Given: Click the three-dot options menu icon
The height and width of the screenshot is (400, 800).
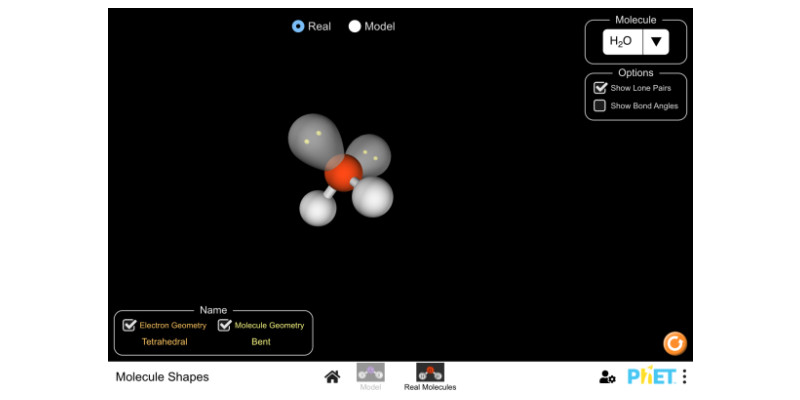Looking at the screenshot, I should click(x=685, y=377).
